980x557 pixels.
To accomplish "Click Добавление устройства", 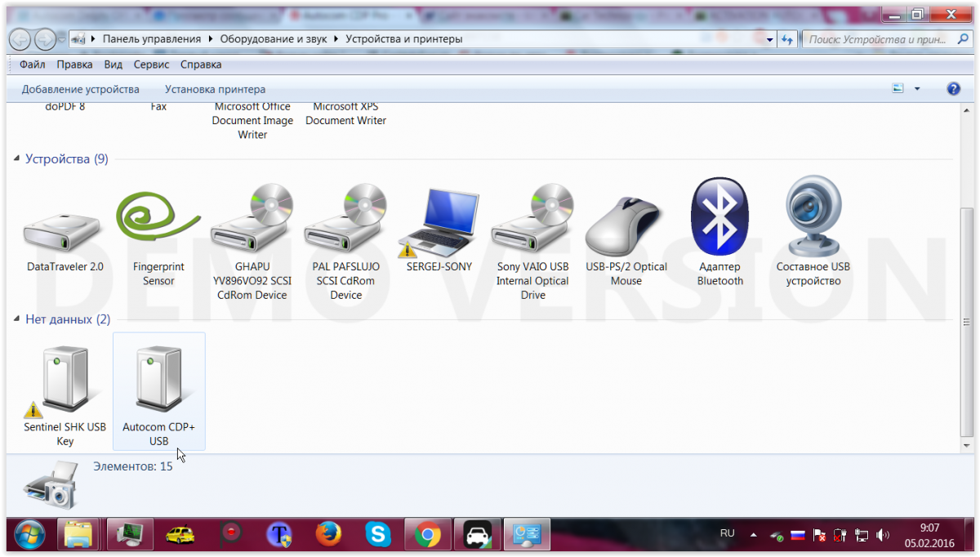I will [81, 89].
